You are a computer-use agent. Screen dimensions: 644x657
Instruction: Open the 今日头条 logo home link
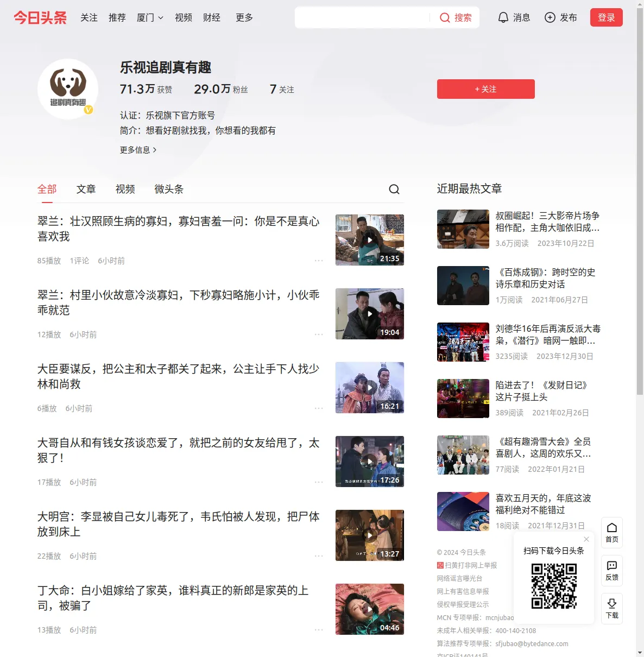(x=40, y=17)
